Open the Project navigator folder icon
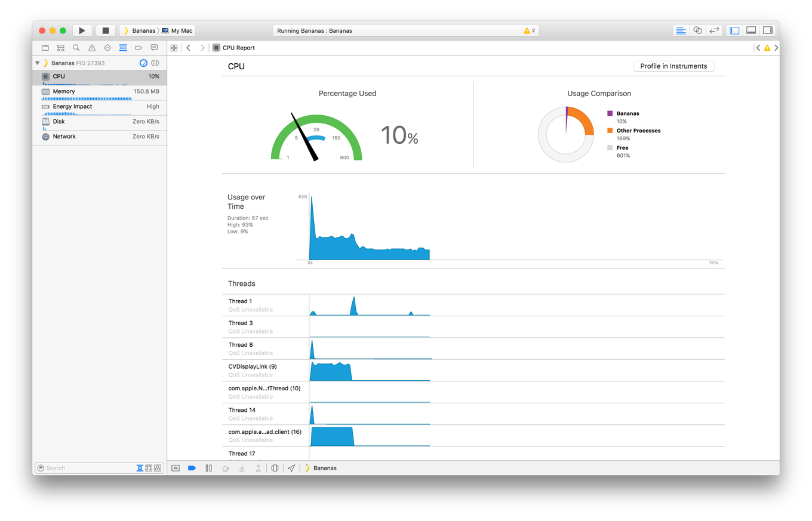 [x=45, y=48]
